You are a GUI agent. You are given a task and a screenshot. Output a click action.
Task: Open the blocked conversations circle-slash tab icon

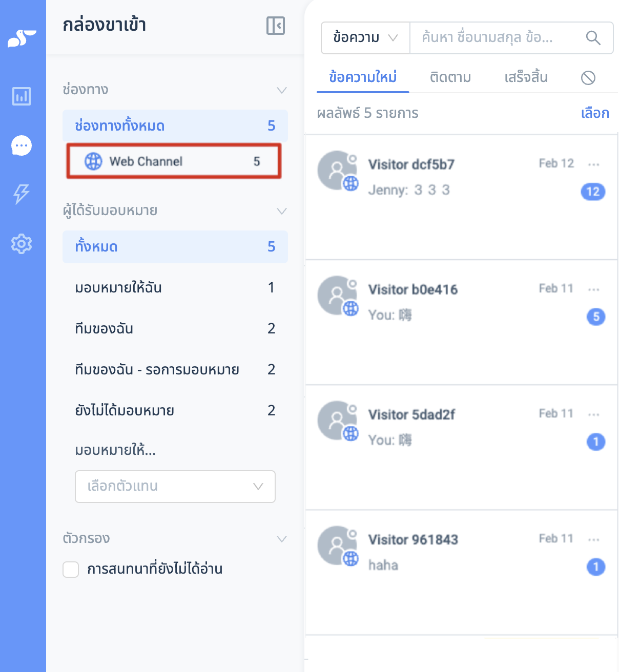click(x=588, y=78)
